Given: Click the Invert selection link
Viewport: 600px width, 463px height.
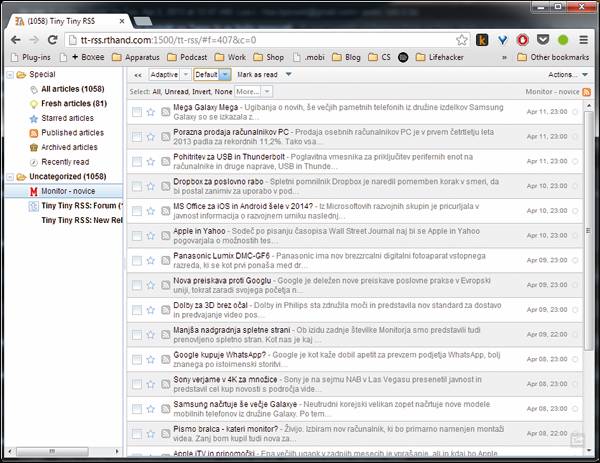Looking at the screenshot, I should click(201, 92).
